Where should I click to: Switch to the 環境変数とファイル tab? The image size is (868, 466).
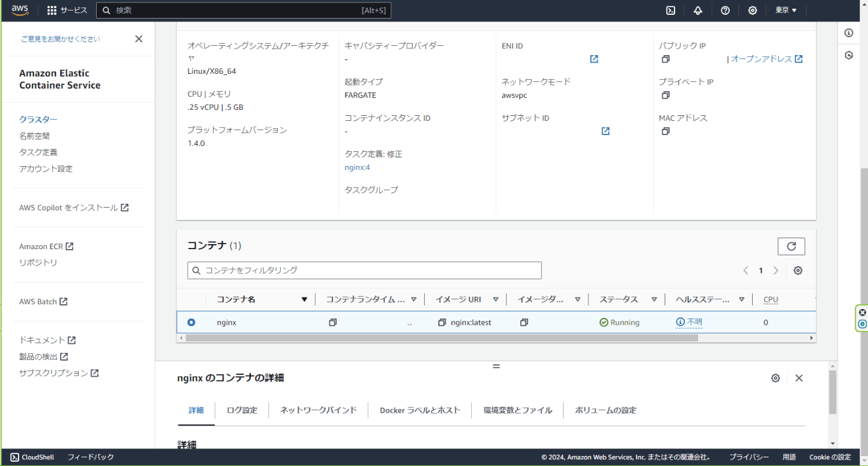[518, 410]
